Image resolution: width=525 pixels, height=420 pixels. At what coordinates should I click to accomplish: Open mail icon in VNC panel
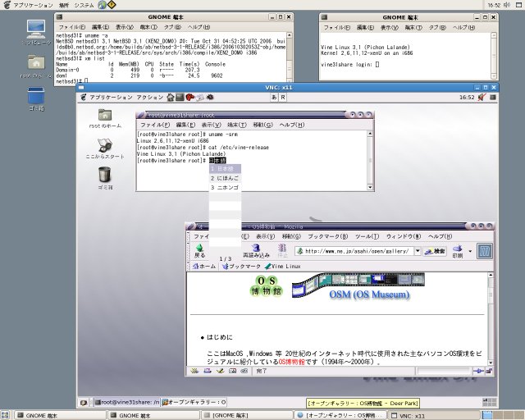pyautogui.click(x=200, y=98)
